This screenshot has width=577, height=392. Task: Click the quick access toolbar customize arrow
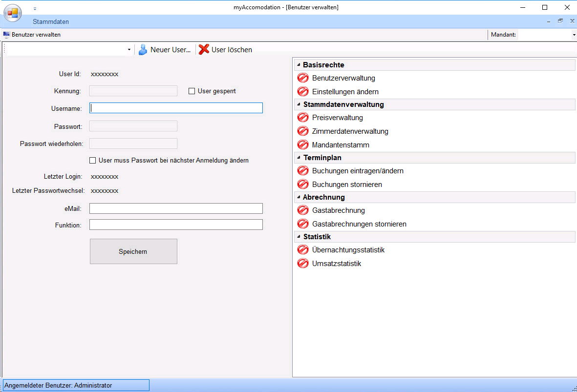[35, 8]
